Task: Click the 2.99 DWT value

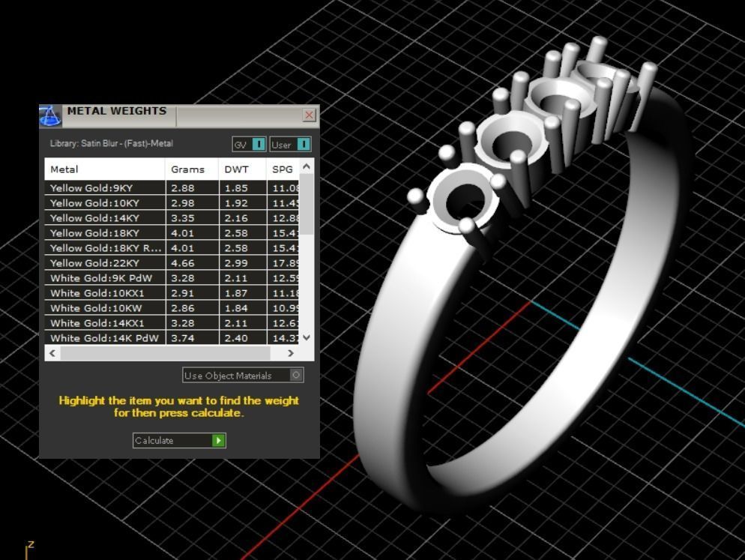Action: [236, 263]
